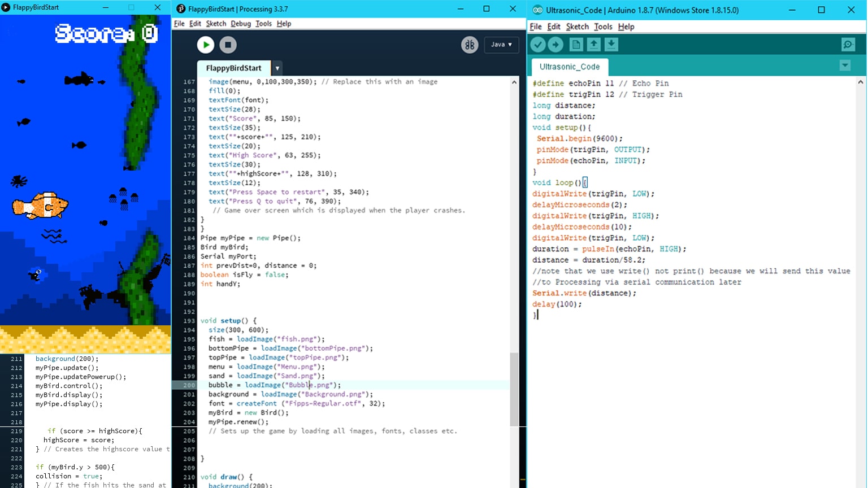Screen dimensions: 868x488
Task: Click 'void draw() {' line in Processing
Action: tap(227, 477)
